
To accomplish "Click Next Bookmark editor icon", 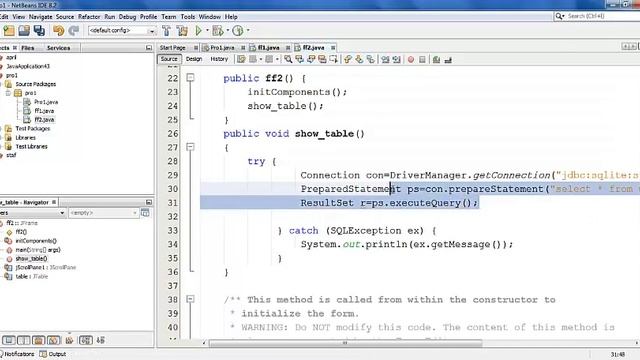I will pyautogui.click(x=359, y=60).
